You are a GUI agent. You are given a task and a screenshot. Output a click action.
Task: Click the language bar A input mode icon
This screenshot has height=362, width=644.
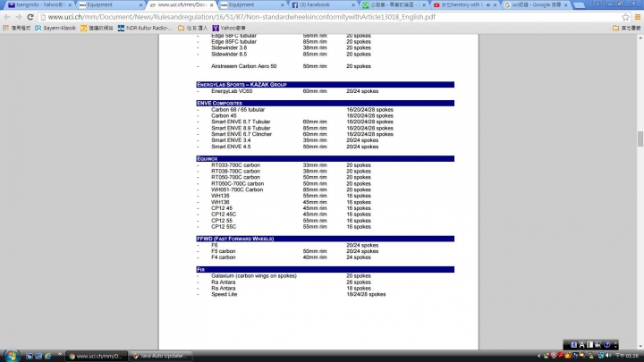point(581,345)
